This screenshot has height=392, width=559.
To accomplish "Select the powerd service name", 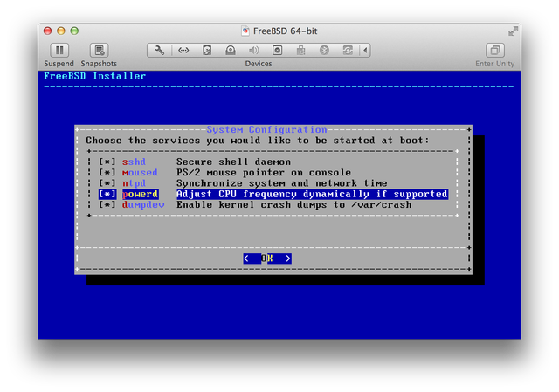I will pyautogui.click(x=140, y=194).
